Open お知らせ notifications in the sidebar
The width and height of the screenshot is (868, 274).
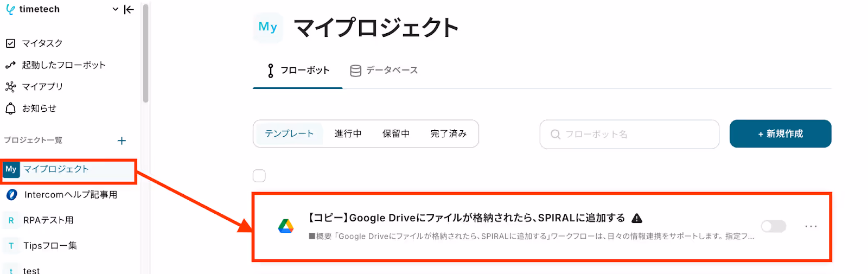pyautogui.click(x=39, y=109)
